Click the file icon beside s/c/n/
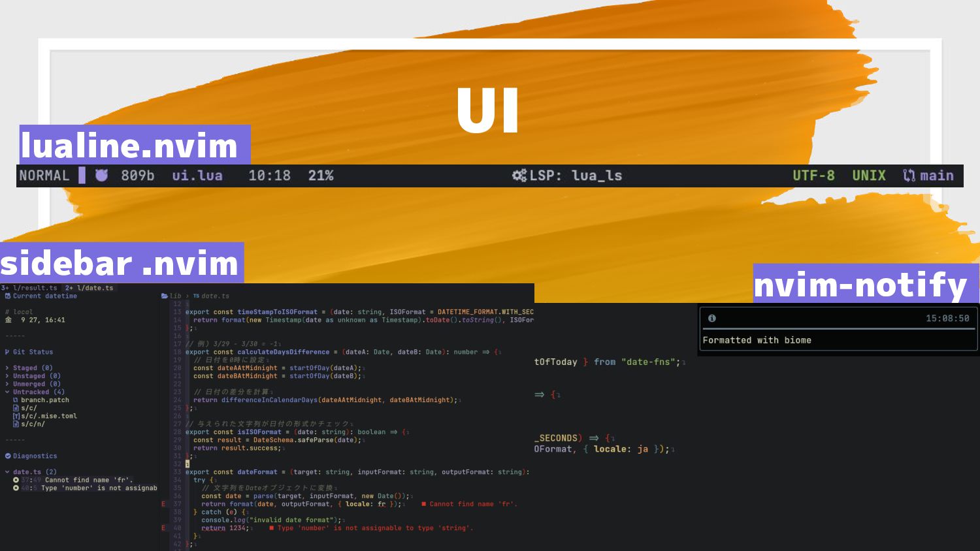 pyautogui.click(x=16, y=424)
